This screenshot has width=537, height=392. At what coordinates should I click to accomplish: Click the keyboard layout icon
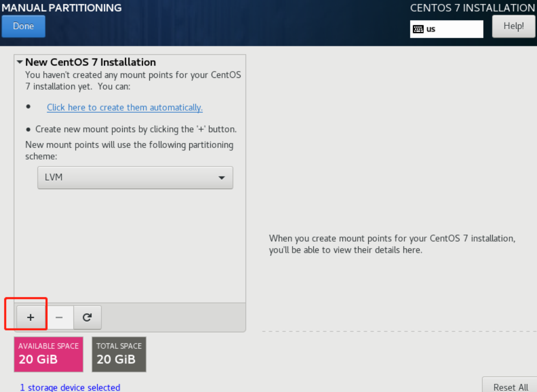click(x=418, y=29)
